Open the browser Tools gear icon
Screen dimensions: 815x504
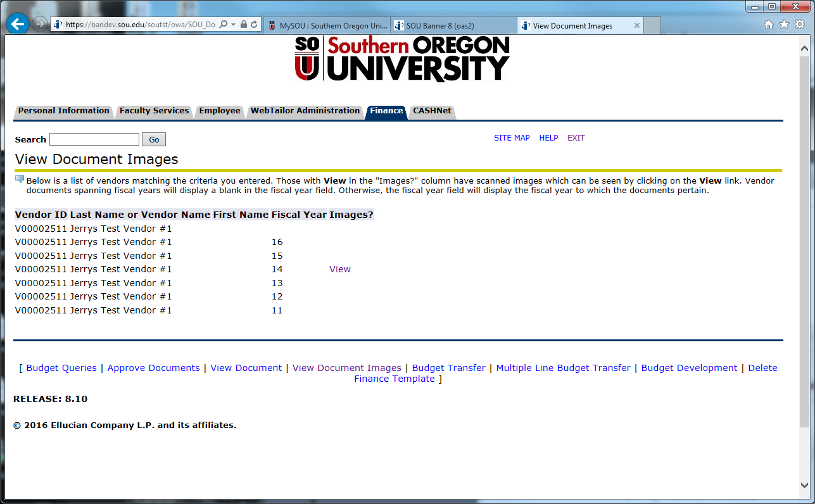point(799,25)
